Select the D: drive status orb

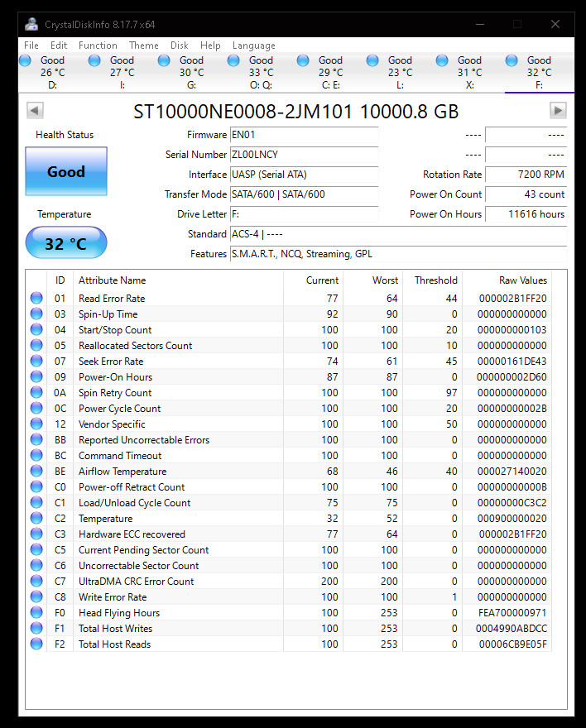[x=25, y=60]
